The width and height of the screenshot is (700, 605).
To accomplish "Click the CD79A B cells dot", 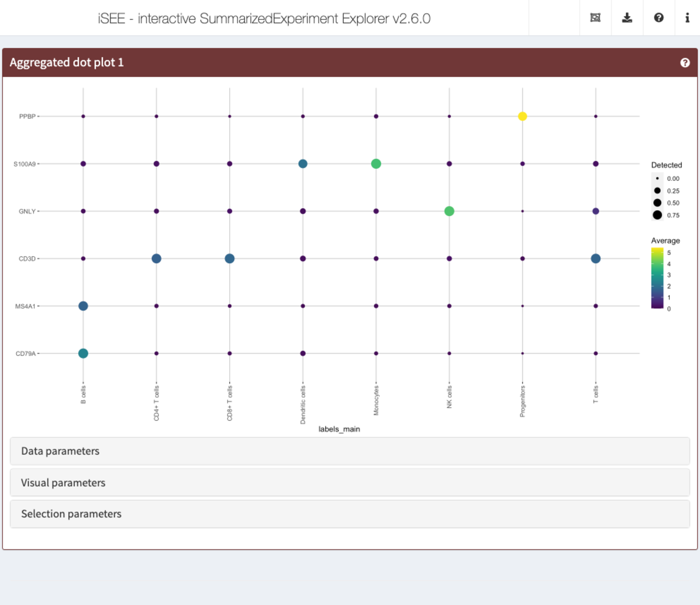I will coord(83,353).
